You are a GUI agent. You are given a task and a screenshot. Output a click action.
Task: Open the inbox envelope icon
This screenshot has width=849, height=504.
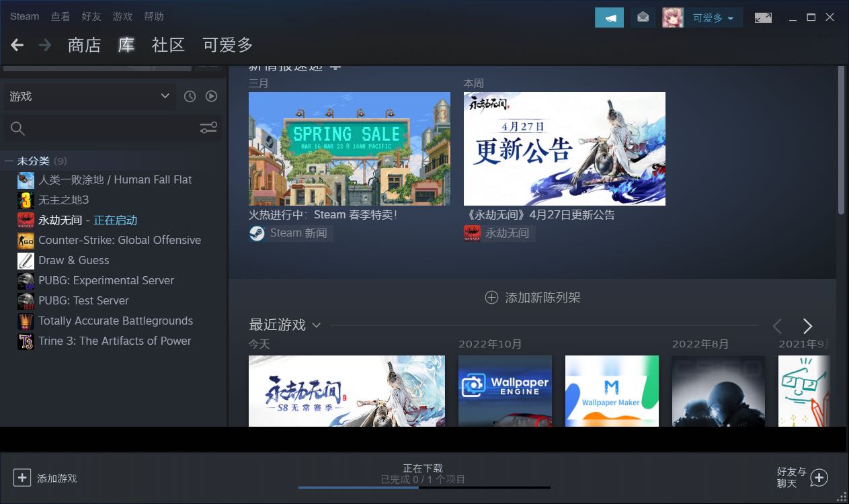[x=643, y=17]
